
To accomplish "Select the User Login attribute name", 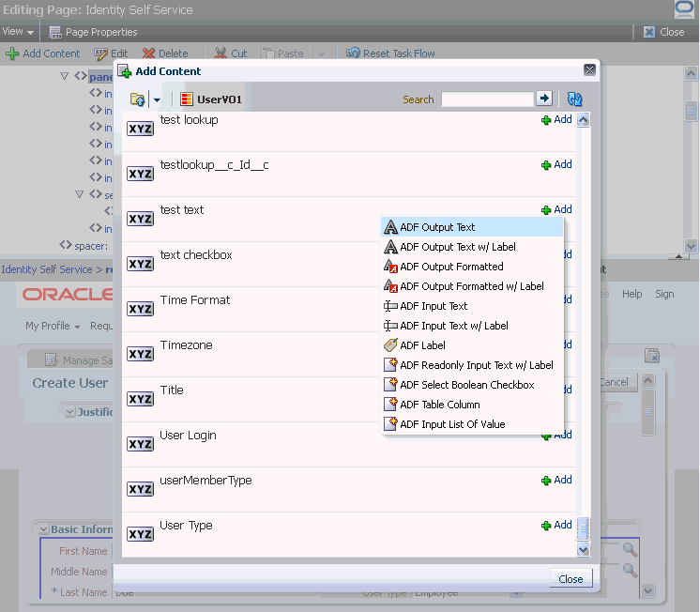I will click(x=188, y=436).
